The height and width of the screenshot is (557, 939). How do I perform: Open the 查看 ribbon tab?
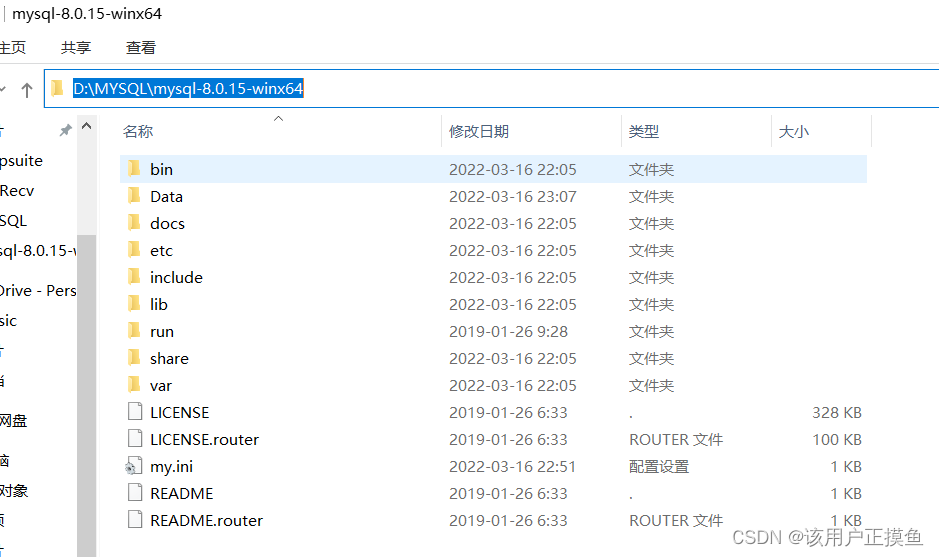click(x=141, y=47)
